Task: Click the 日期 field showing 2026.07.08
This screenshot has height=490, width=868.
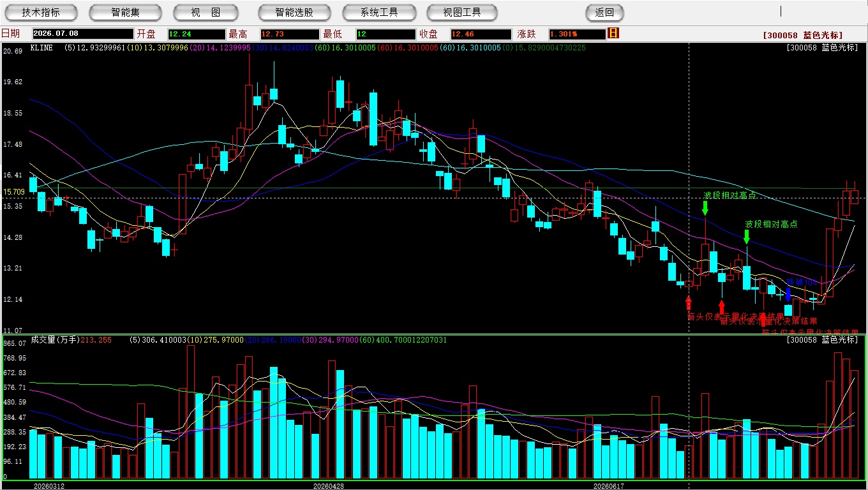Action: [x=83, y=34]
